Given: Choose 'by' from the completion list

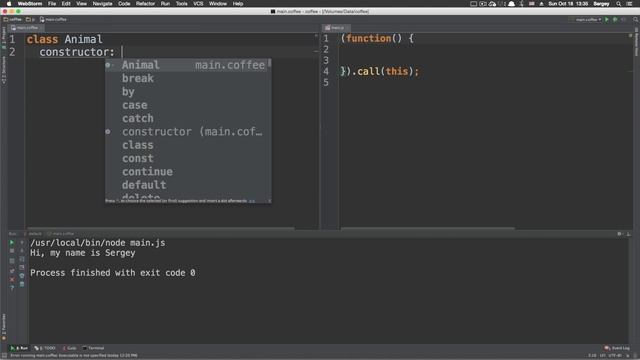Looking at the screenshot, I should click(187, 92).
